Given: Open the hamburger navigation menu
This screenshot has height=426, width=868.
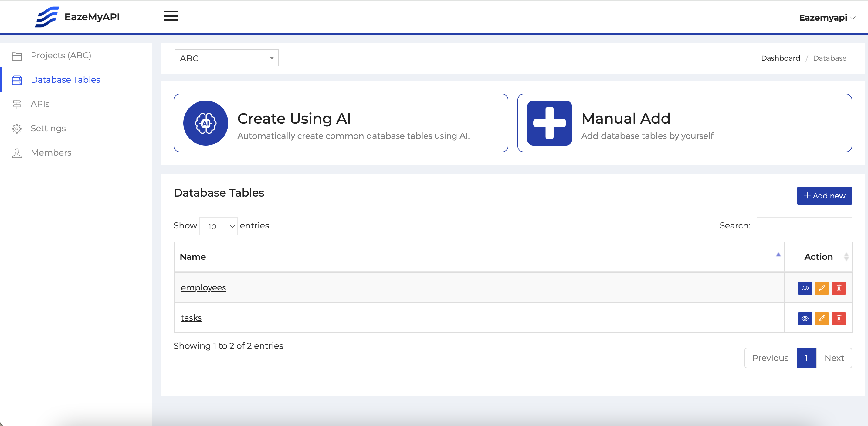Looking at the screenshot, I should click(171, 16).
